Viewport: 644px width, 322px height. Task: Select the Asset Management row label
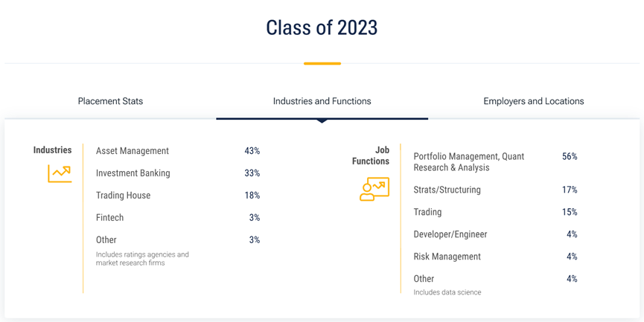pos(133,151)
